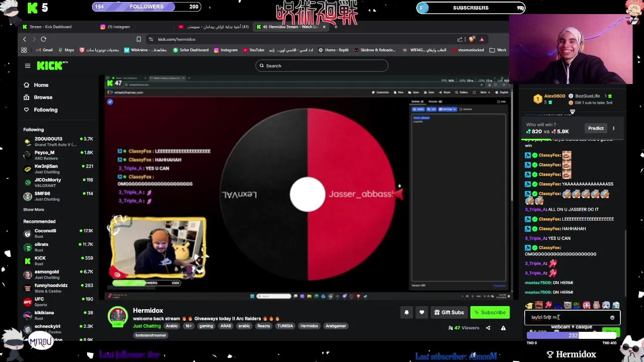Select the Arabgamer stream tag

336,326
